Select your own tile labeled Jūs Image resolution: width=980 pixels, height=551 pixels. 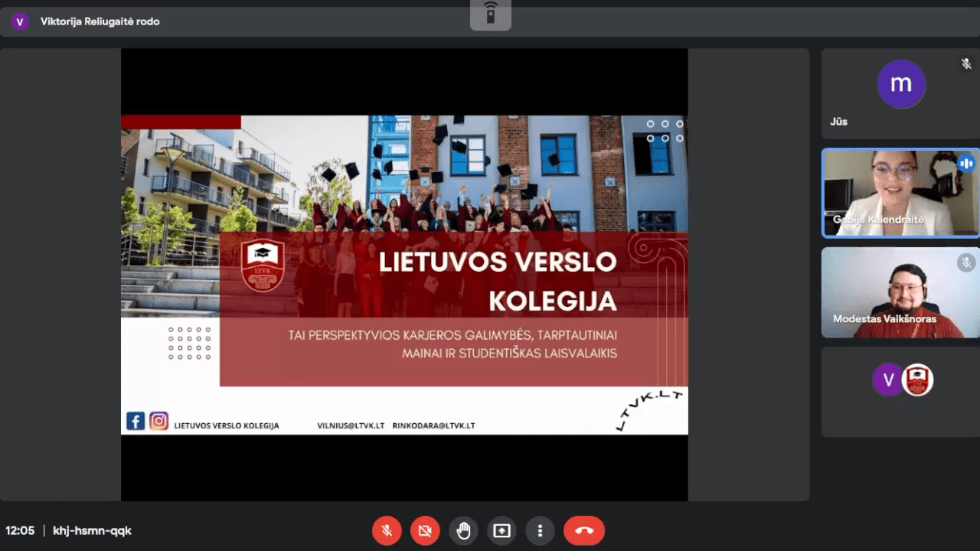[x=900, y=93]
